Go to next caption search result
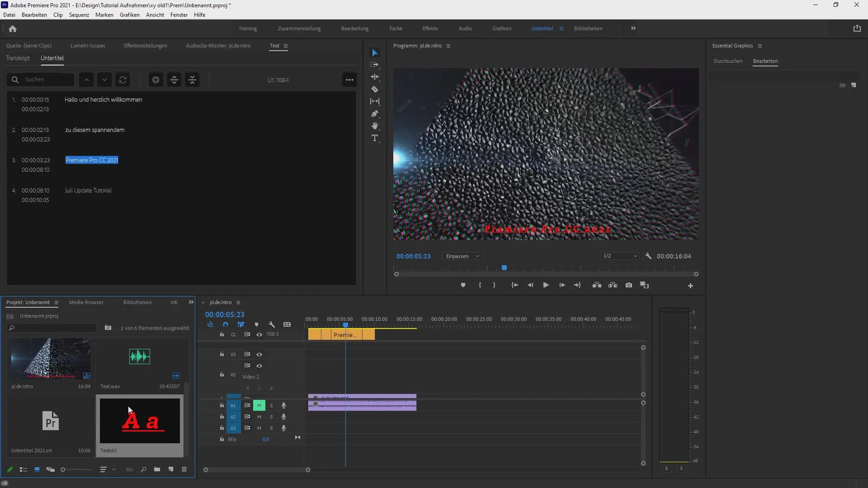This screenshot has width=868, height=488. 104,80
